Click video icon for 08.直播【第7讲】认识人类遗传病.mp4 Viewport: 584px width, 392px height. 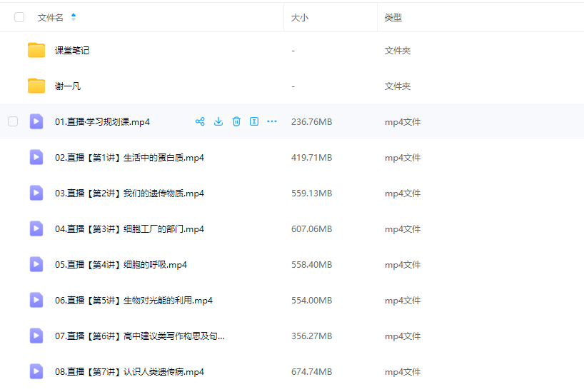pos(36,371)
